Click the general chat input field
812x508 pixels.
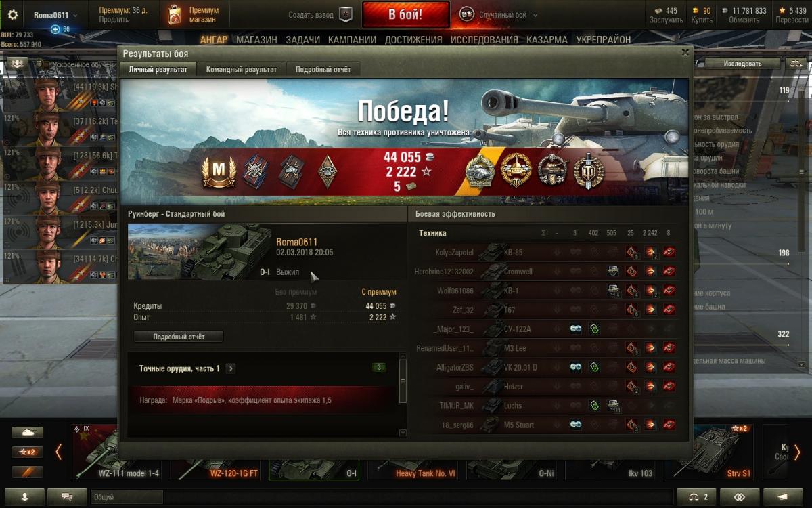click(127, 496)
